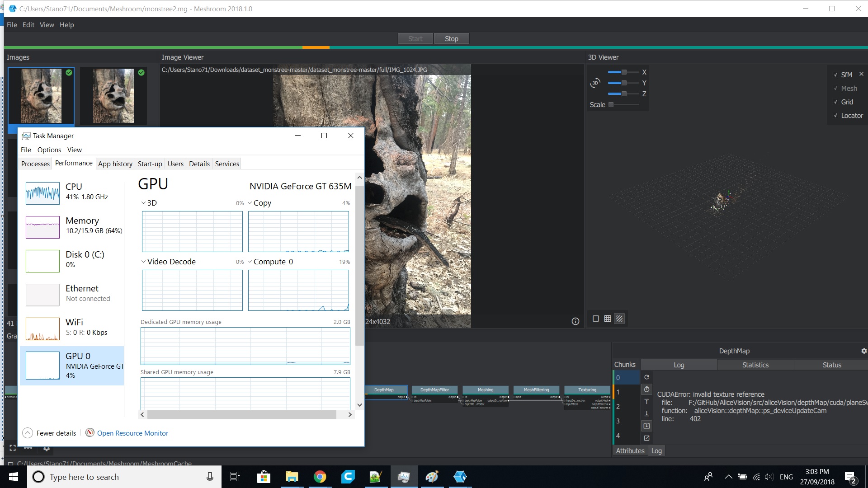Click the stopwatch icon in the Chunks panel
The width and height of the screenshot is (868, 488).
click(x=646, y=389)
